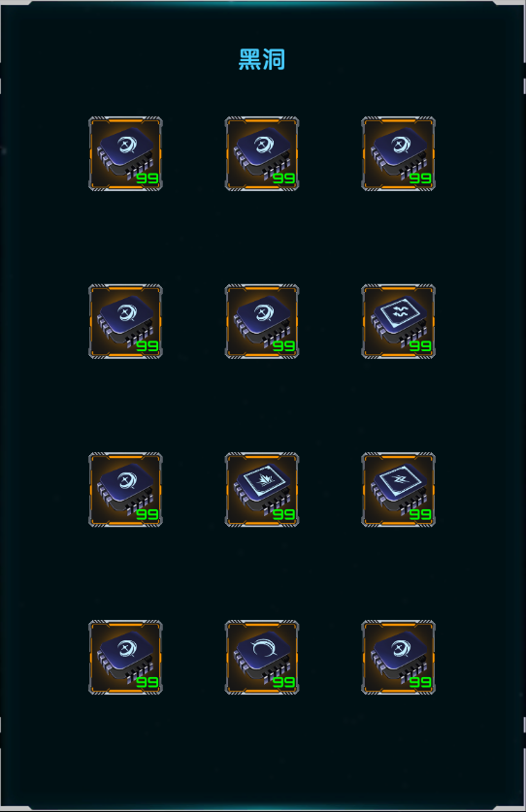The image size is (526, 812).
Task: Choose the second-row left crescent chip
Action: click(x=125, y=321)
